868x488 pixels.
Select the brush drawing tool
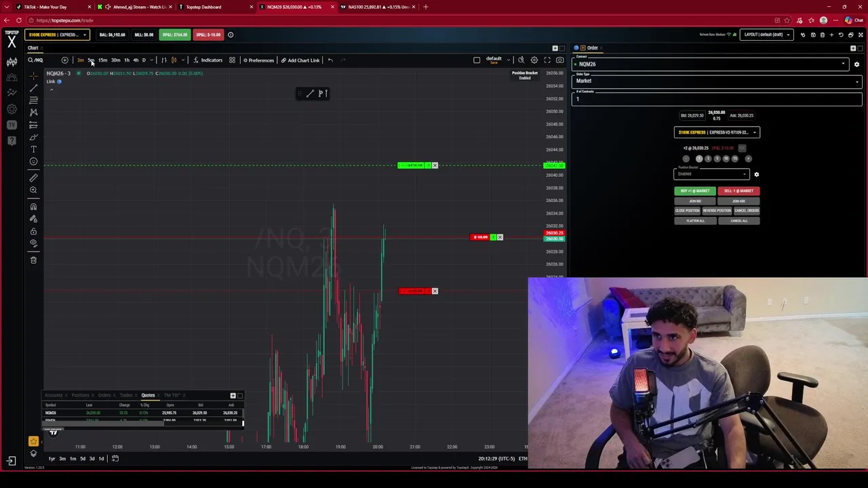pyautogui.click(x=33, y=137)
